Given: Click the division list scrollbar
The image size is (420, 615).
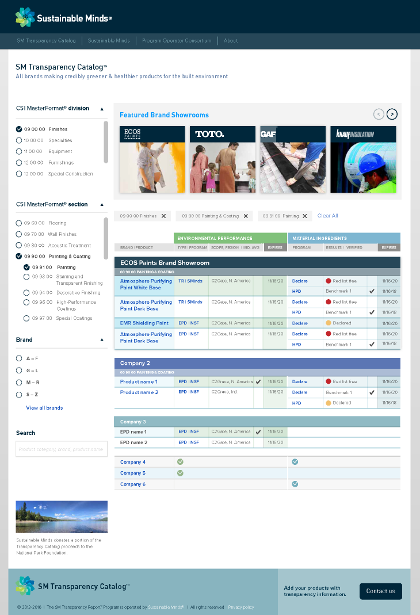Looking at the screenshot, I should click(105, 142).
